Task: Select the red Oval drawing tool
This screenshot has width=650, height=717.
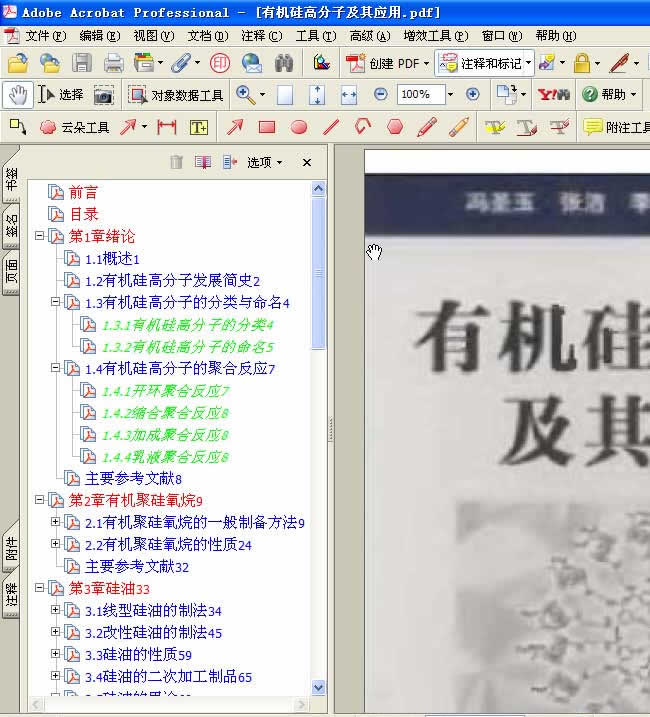Action: click(299, 127)
